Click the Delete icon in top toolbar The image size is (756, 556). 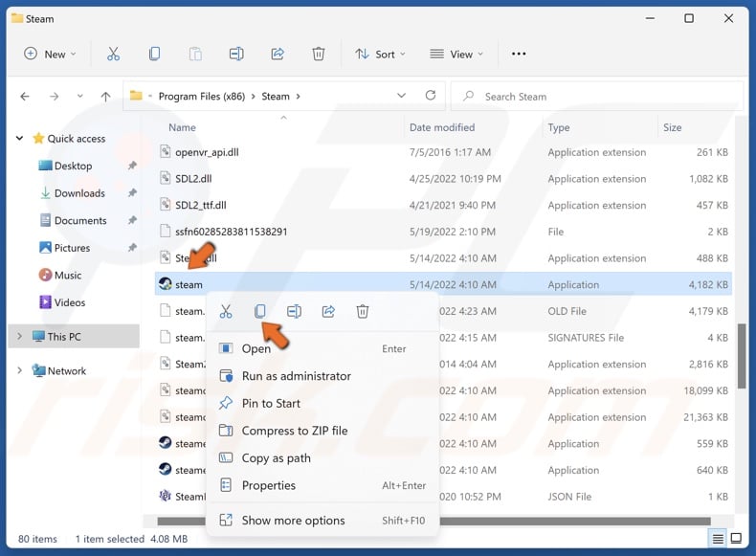click(x=319, y=55)
